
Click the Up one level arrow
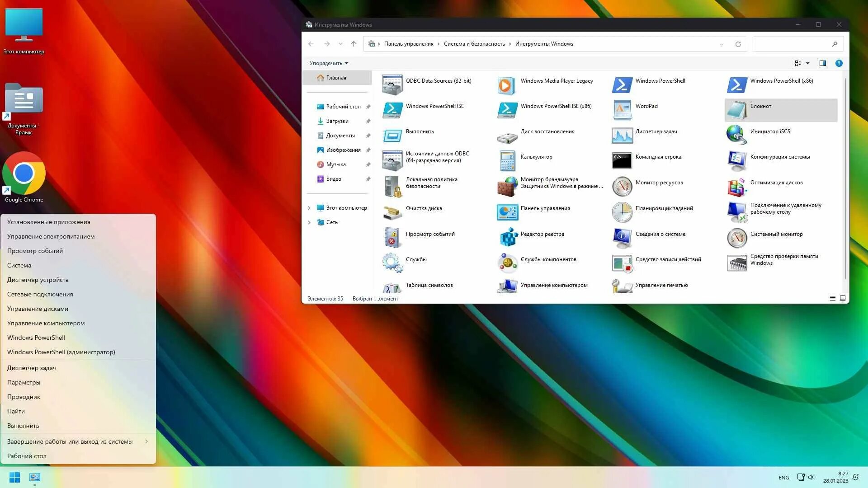coord(354,44)
